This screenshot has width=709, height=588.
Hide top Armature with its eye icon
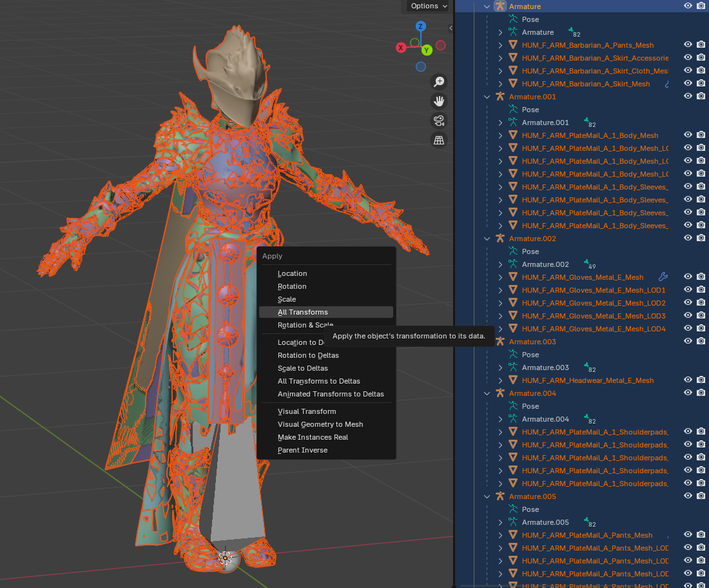coord(688,6)
